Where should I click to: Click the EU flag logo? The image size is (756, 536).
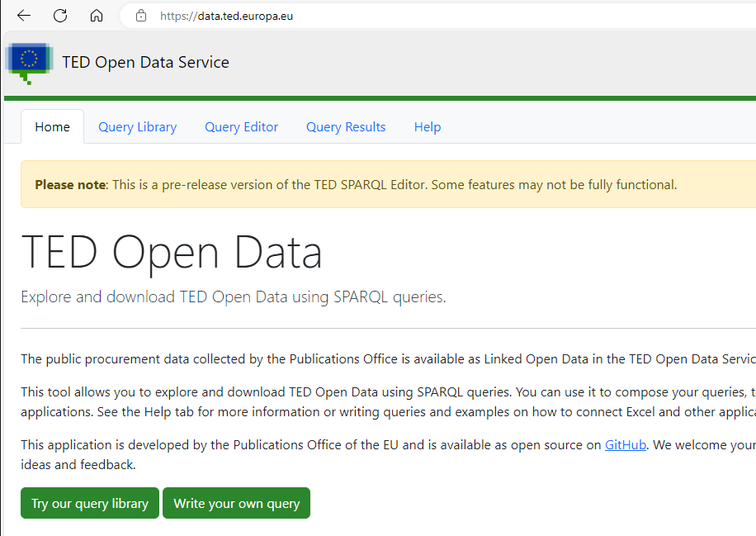[x=30, y=60]
